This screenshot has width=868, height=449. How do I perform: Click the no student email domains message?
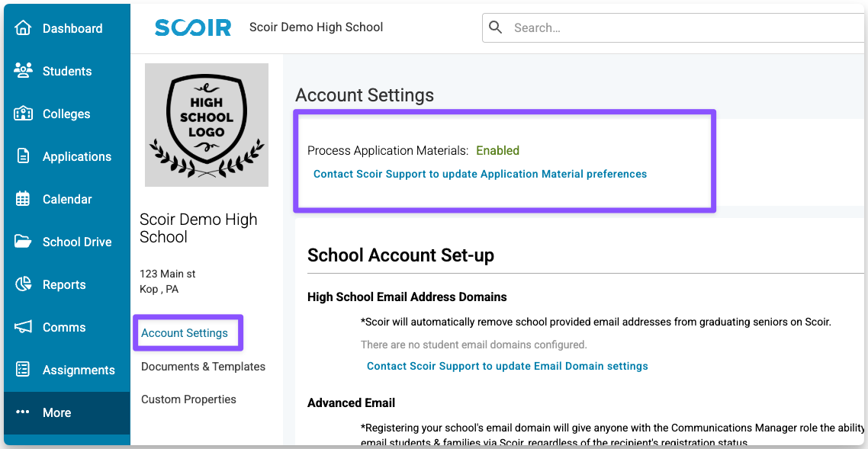(x=474, y=345)
